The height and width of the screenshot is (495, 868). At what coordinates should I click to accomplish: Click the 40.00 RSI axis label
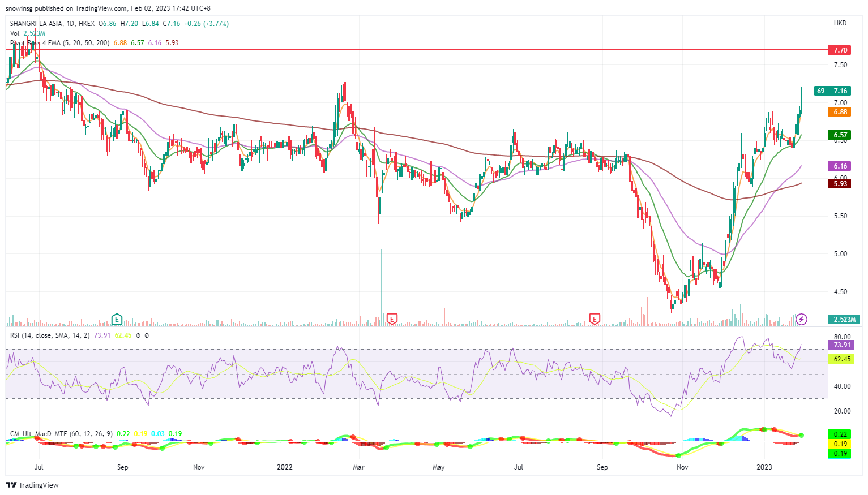[842, 386]
